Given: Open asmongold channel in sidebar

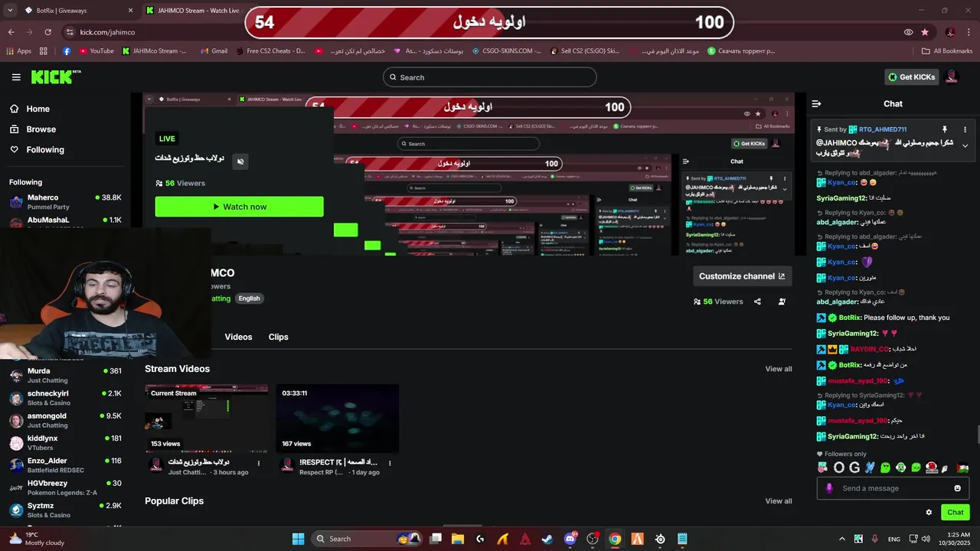Looking at the screenshot, I should (65, 420).
